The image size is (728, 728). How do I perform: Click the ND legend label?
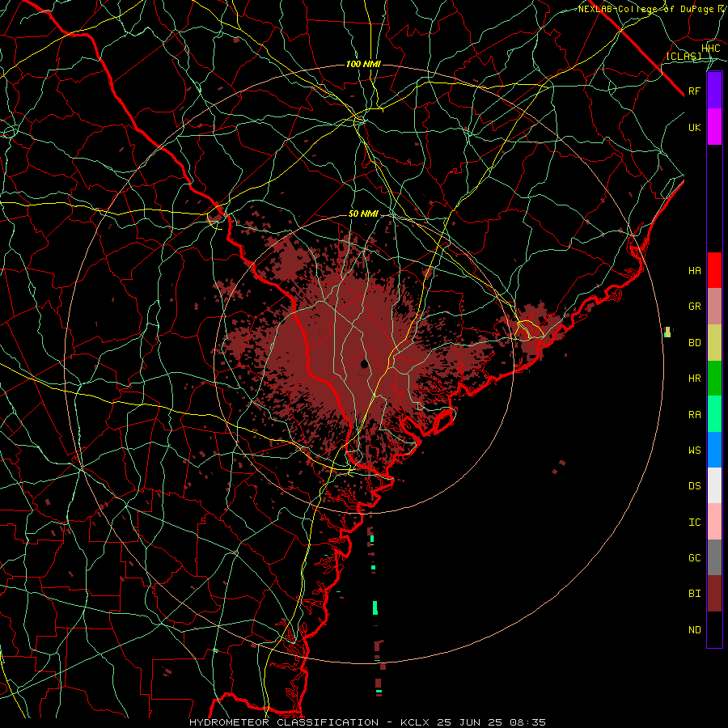pyautogui.click(x=694, y=630)
